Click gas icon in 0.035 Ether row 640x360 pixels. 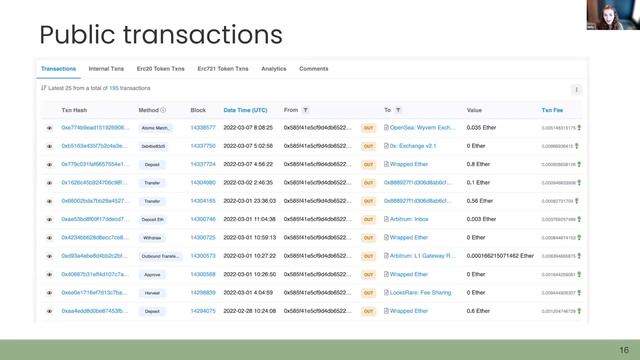(579, 128)
